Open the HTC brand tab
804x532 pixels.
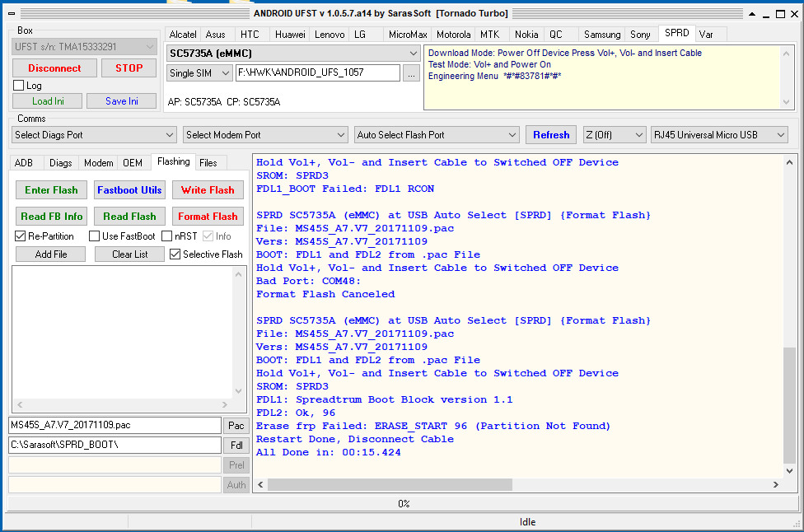pos(250,35)
